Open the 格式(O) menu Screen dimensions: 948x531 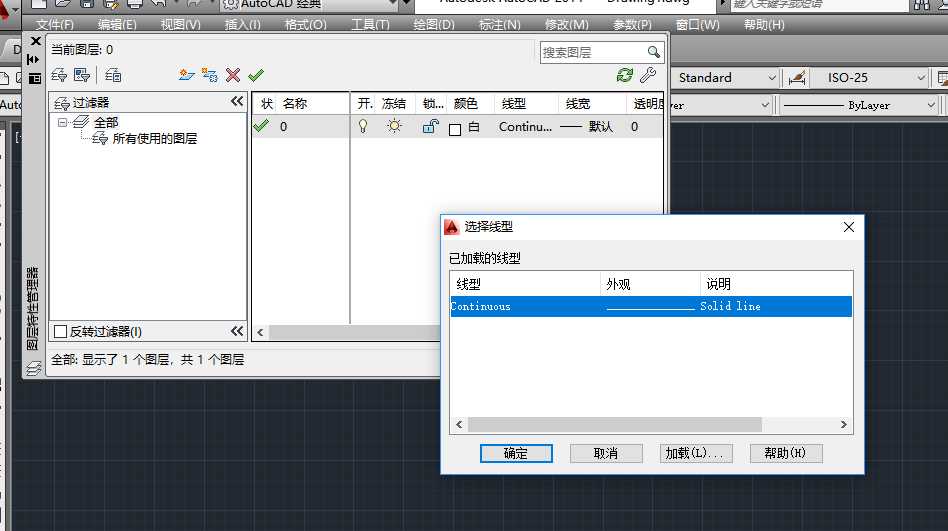pos(305,25)
